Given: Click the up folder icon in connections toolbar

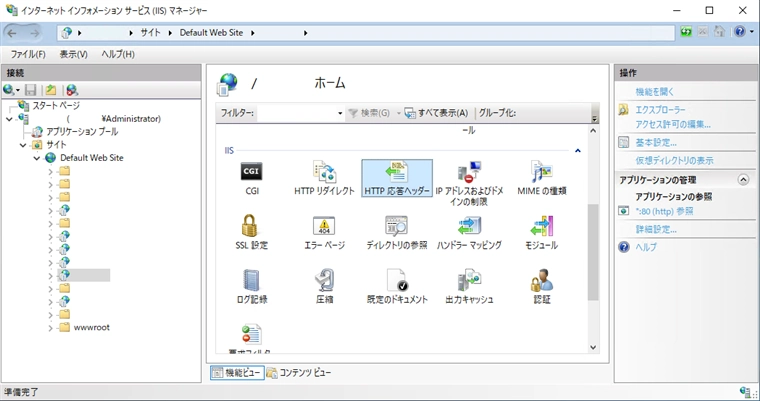Looking at the screenshot, I should coord(51,90).
